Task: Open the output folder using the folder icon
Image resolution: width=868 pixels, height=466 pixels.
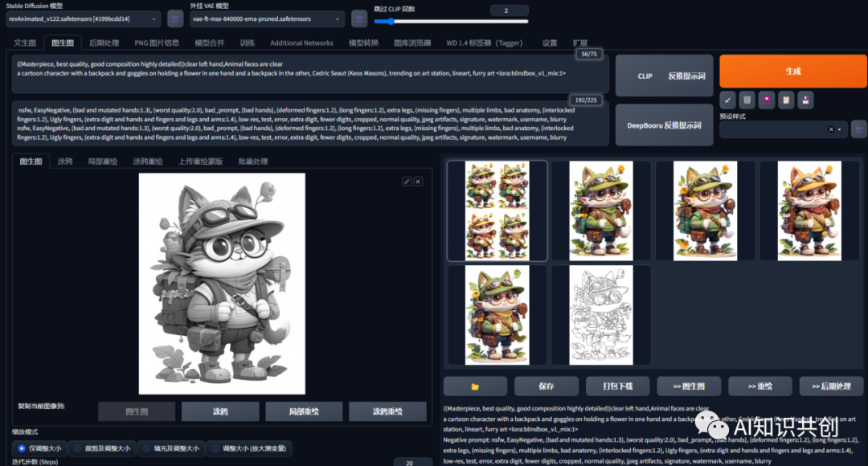Action: pos(474,386)
